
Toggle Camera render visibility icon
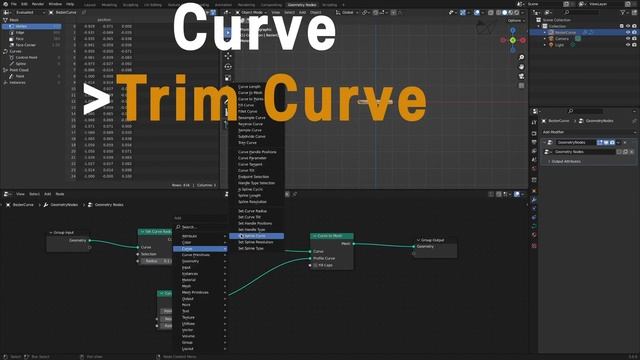634,38
